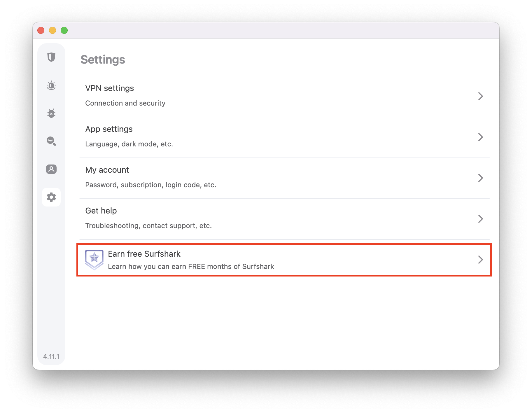Image resolution: width=532 pixels, height=413 pixels.
Task: Open the Search magnifier icon in sidebar
Action: (x=51, y=141)
